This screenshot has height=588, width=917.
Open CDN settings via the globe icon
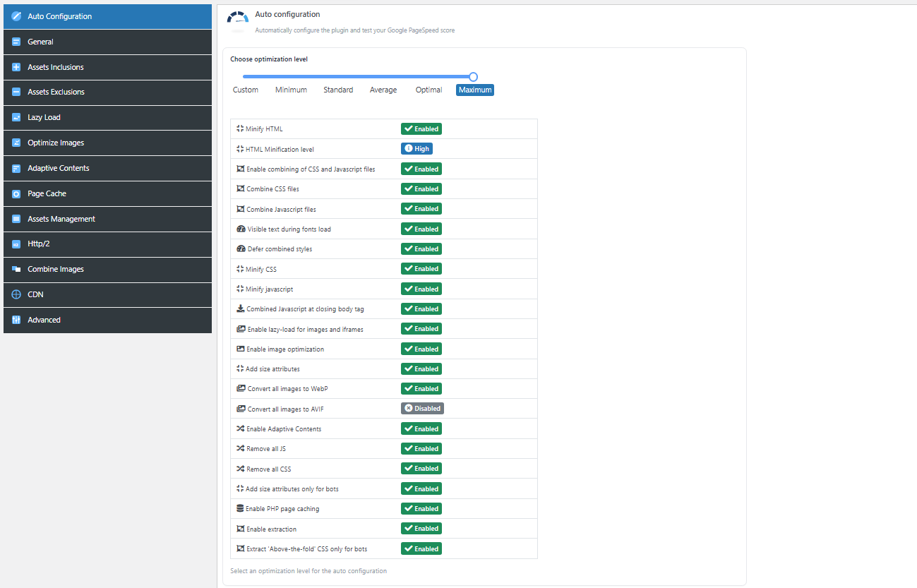coord(15,294)
